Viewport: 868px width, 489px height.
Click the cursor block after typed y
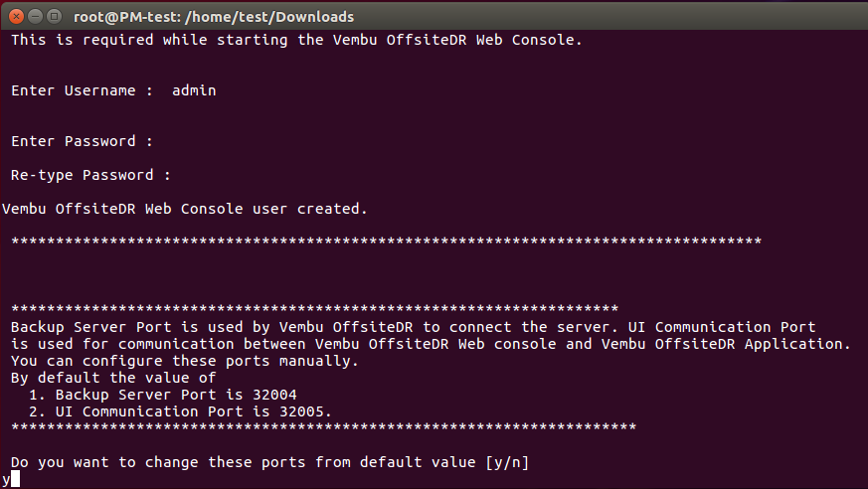coord(15,479)
